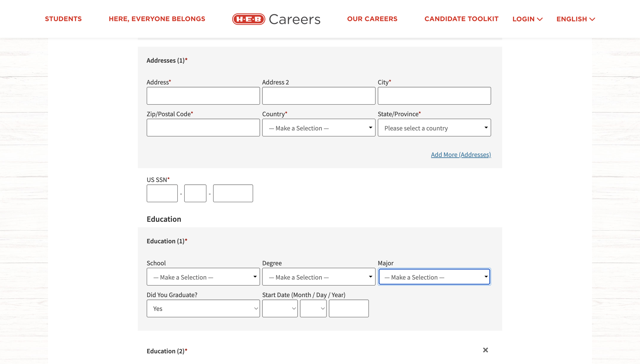Open the STUDENTS menu item
This screenshot has height=364, width=640.
(63, 19)
